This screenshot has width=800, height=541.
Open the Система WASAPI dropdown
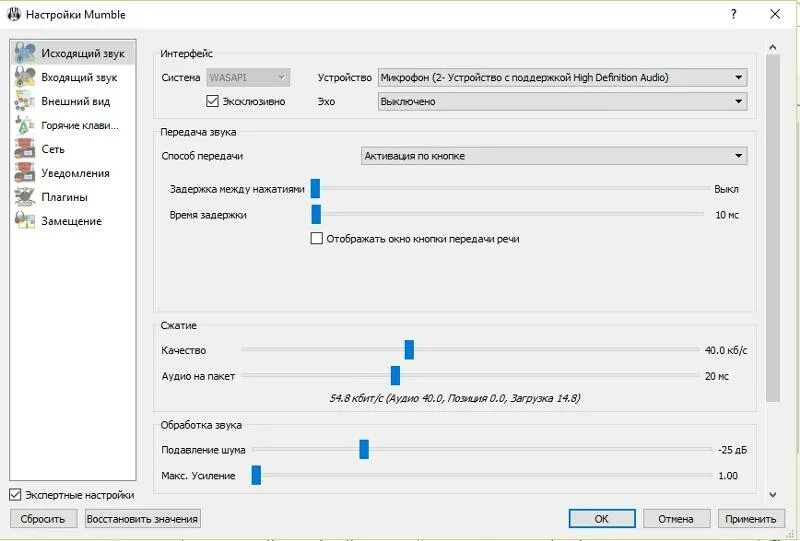pyautogui.click(x=248, y=77)
